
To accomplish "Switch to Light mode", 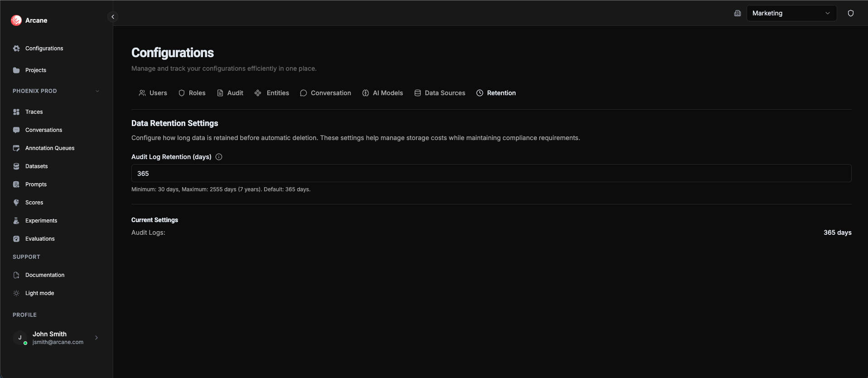I will coord(39,293).
